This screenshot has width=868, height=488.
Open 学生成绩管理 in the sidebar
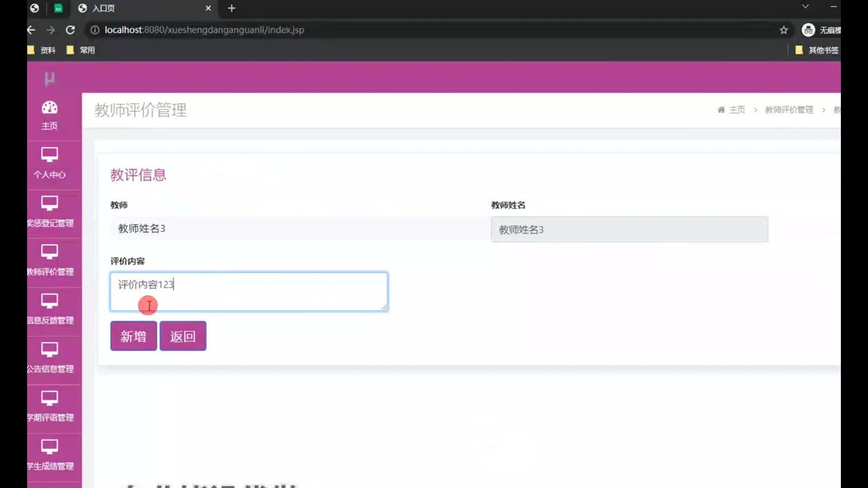(50, 455)
